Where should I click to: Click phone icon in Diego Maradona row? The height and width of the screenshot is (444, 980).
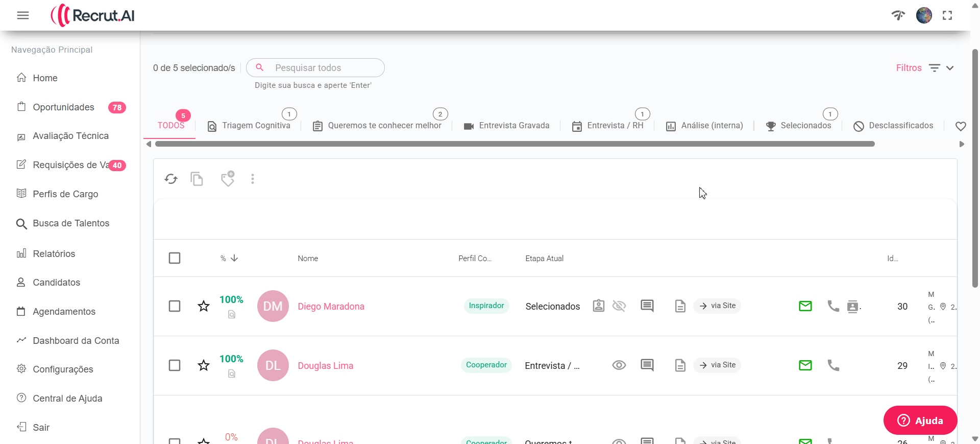pos(833,306)
